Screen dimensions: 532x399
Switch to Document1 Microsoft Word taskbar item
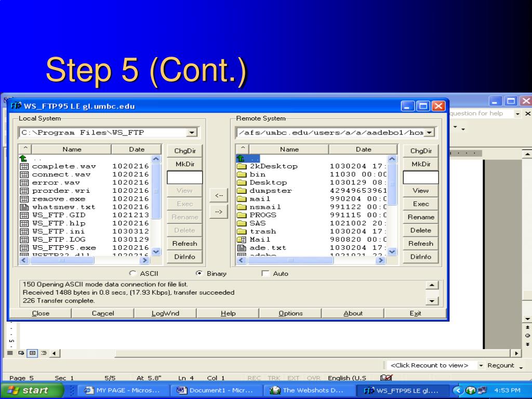(x=216, y=391)
